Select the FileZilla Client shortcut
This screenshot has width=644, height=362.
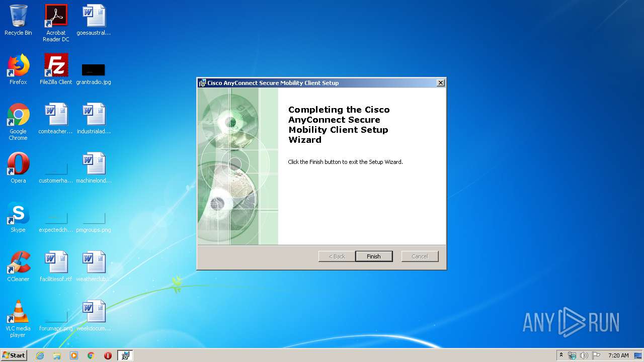(56, 69)
